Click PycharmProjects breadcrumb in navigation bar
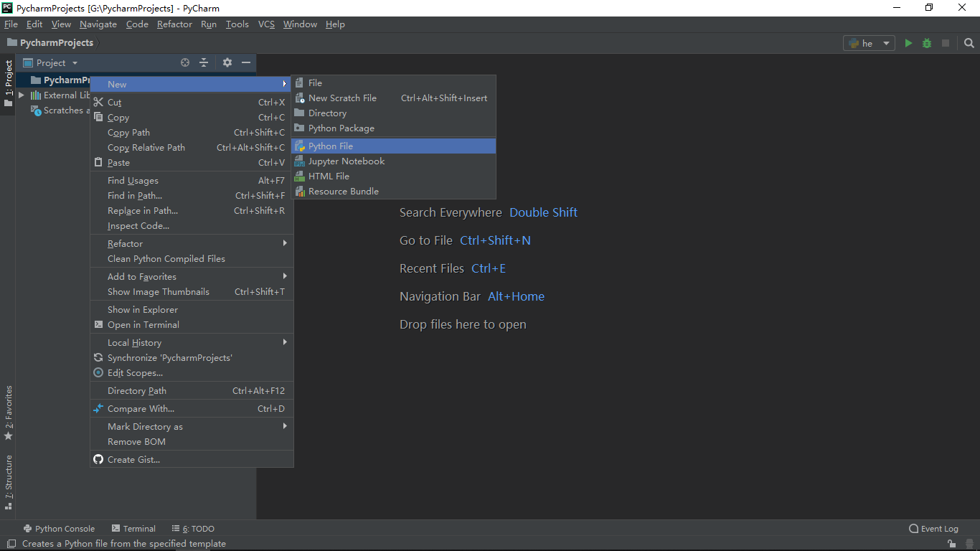 tap(50, 43)
